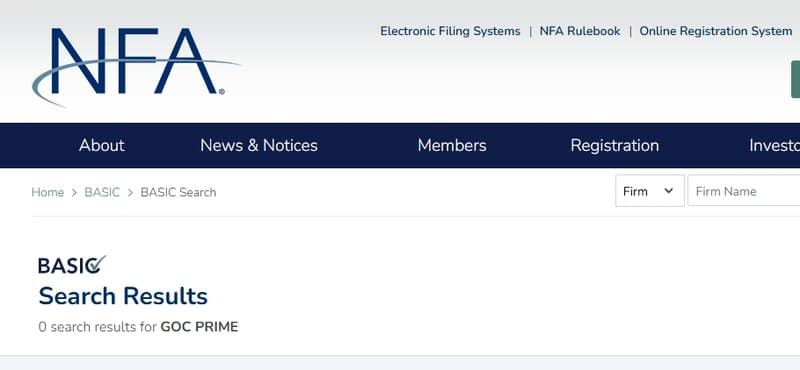Screen dimensions: 800x370
Task: Go to Online Registration System
Action: coord(716,31)
